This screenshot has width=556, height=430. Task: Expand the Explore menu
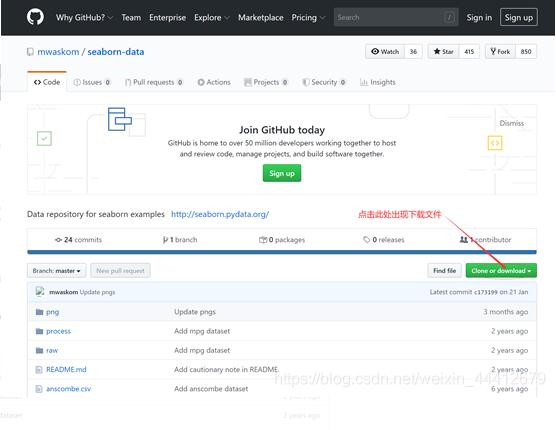tap(211, 17)
